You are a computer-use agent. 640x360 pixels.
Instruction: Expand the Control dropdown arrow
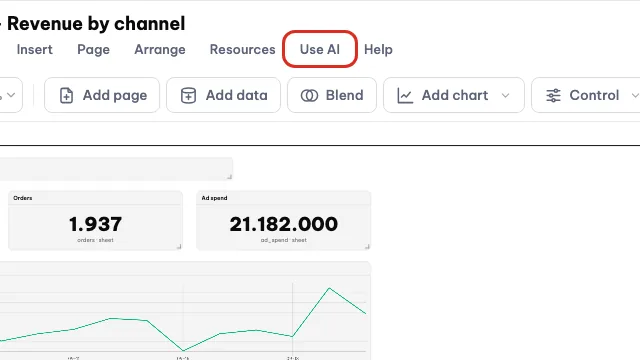635,96
